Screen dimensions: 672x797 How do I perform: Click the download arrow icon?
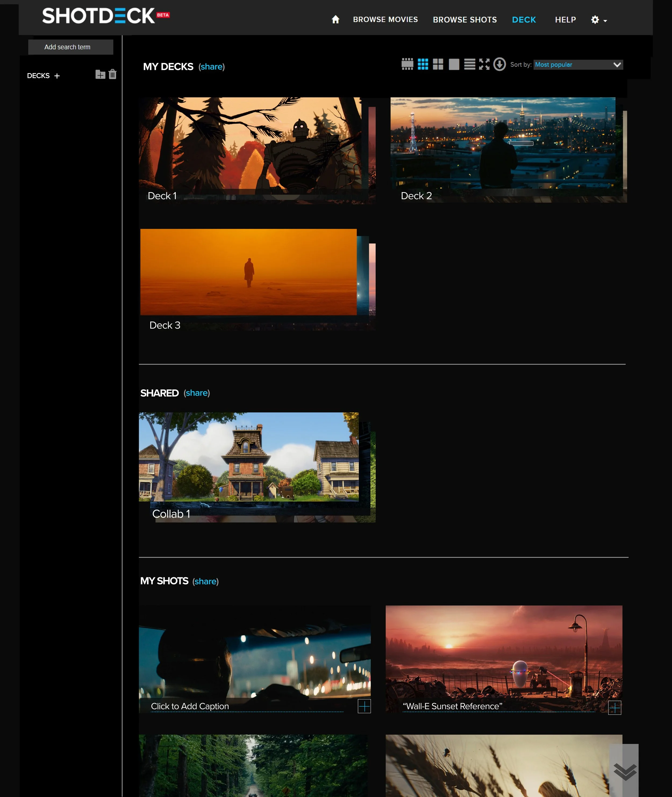pyautogui.click(x=499, y=64)
